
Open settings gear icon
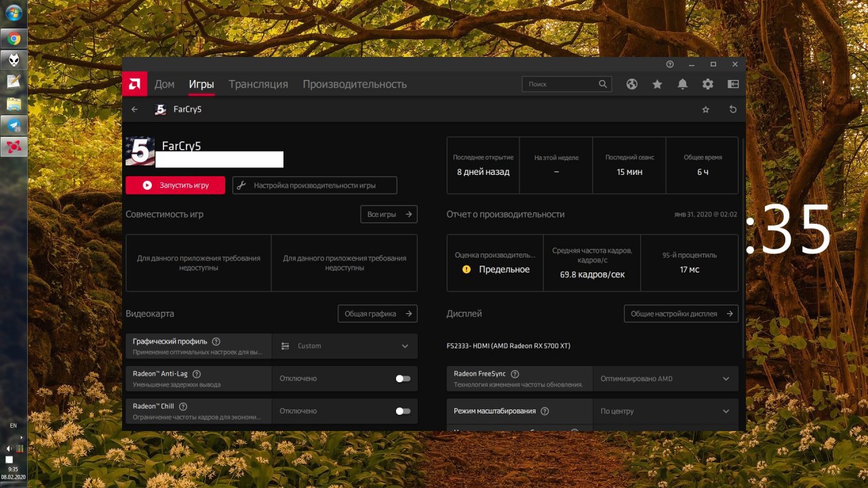coord(708,84)
